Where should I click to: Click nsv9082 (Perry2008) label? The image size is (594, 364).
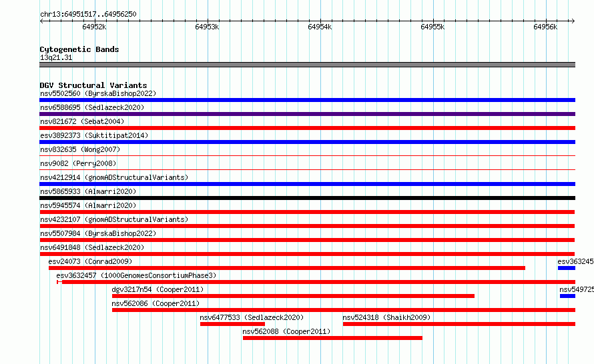78,163
